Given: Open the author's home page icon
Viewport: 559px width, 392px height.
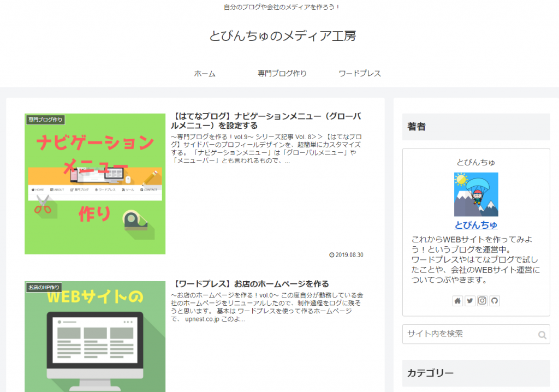Looking at the screenshot, I should [x=458, y=301].
